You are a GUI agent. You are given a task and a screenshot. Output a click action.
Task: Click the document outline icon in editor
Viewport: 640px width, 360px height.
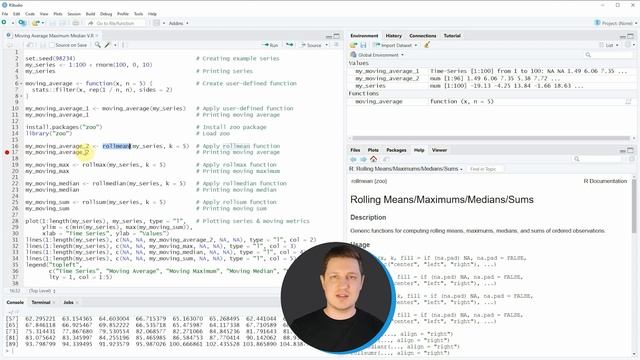coord(337,45)
